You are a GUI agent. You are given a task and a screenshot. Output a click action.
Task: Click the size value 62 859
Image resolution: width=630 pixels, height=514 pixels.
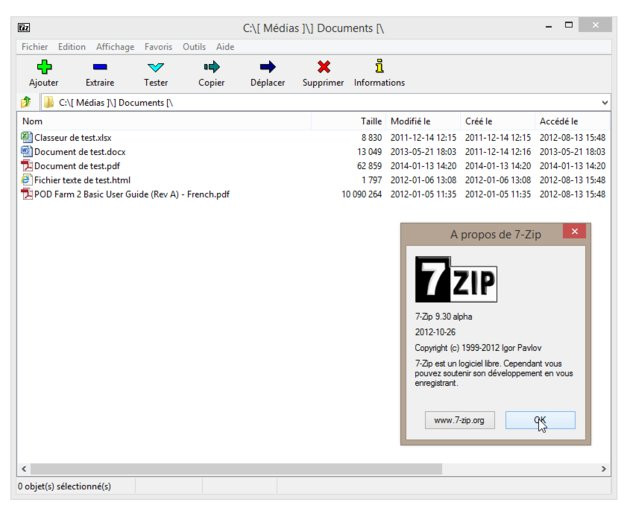[369, 166]
